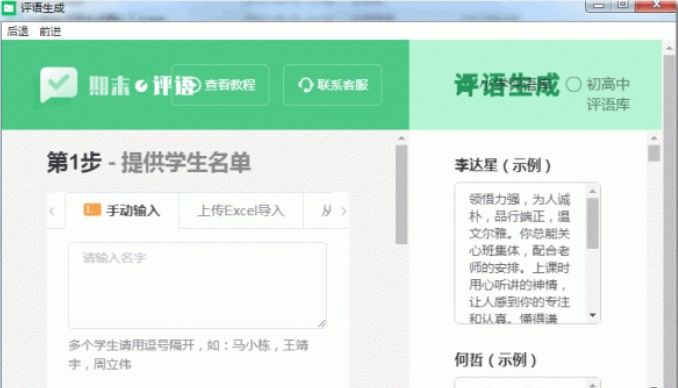Contact support via 联系客服 button
This screenshot has height=388, width=678.
tap(333, 85)
